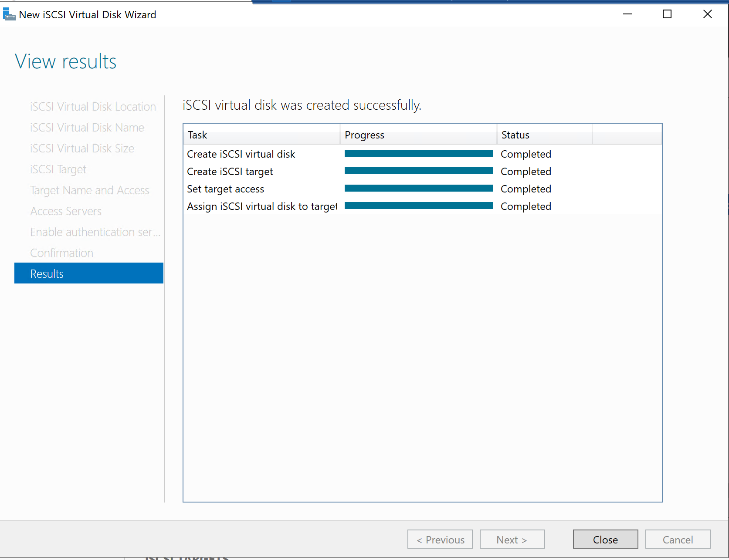Sort by the Task column header
This screenshot has width=729, height=560.
click(x=261, y=135)
